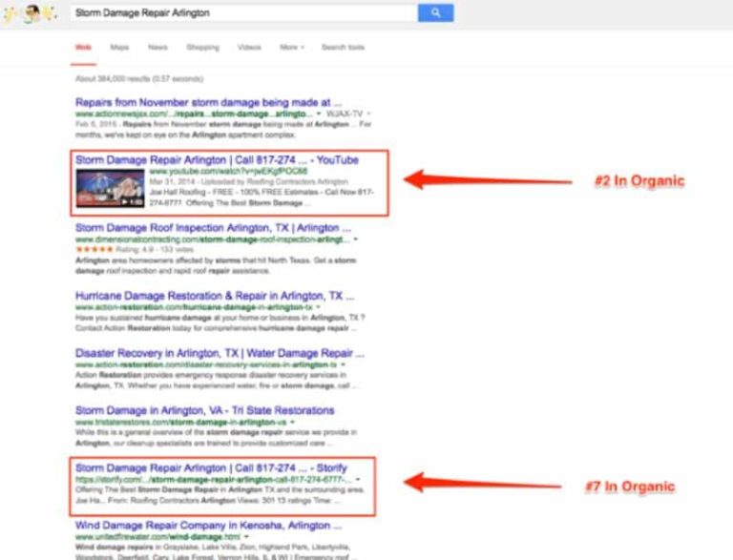Open 'Storm Damage in Arlington, VA' Tri State result
The height and width of the screenshot is (560, 733).
point(205,410)
